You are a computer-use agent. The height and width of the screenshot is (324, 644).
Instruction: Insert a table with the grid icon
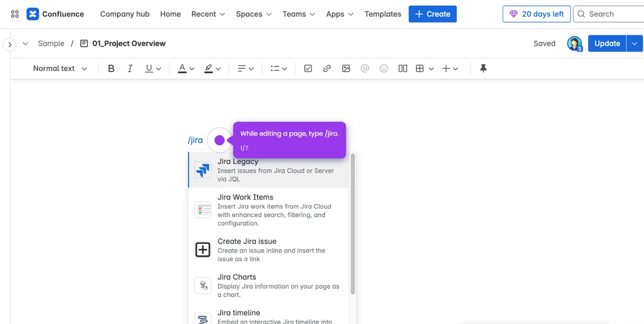[420, 68]
